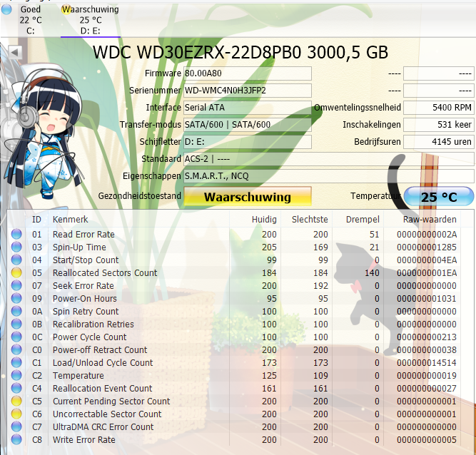The image size is (476, 455).
Task: Click status orb of Spin-Up Time
Action: 16,247
